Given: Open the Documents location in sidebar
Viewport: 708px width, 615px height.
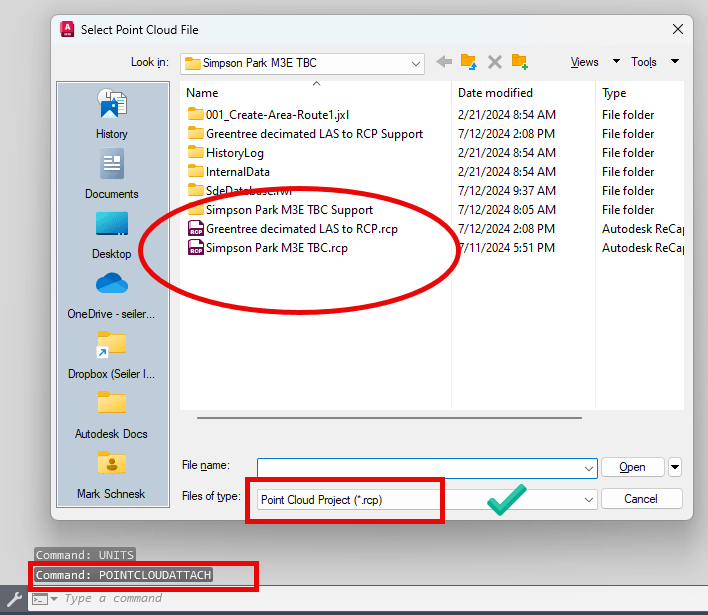Looking at the screenshot, I should (112, 174).
